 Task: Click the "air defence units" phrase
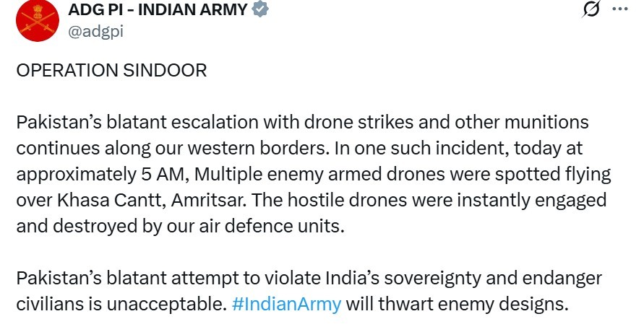tap(272, 226)
